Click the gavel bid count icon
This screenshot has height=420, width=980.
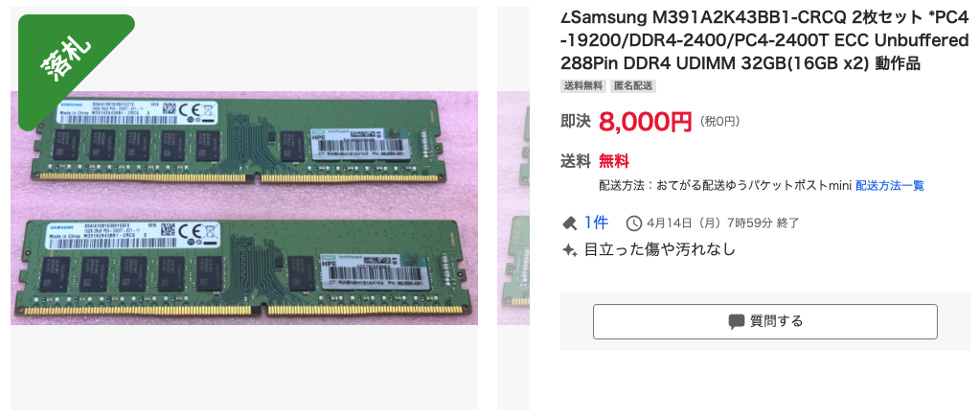569,222
